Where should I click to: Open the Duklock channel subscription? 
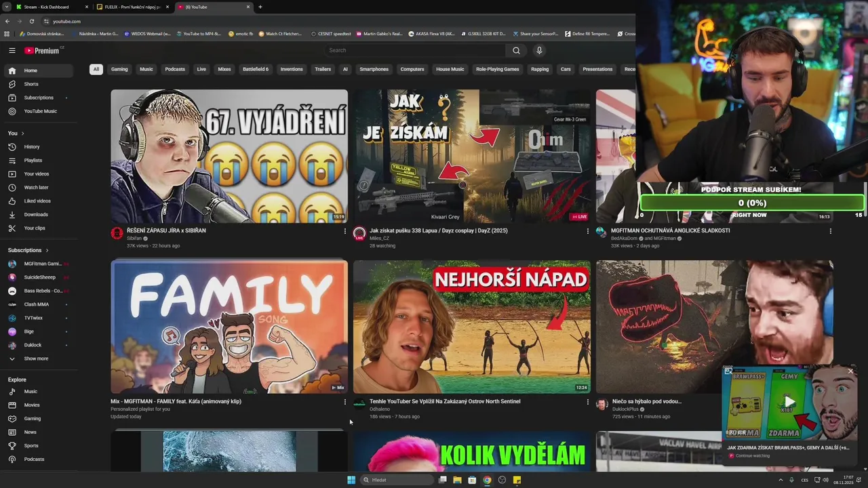[38, 345]
